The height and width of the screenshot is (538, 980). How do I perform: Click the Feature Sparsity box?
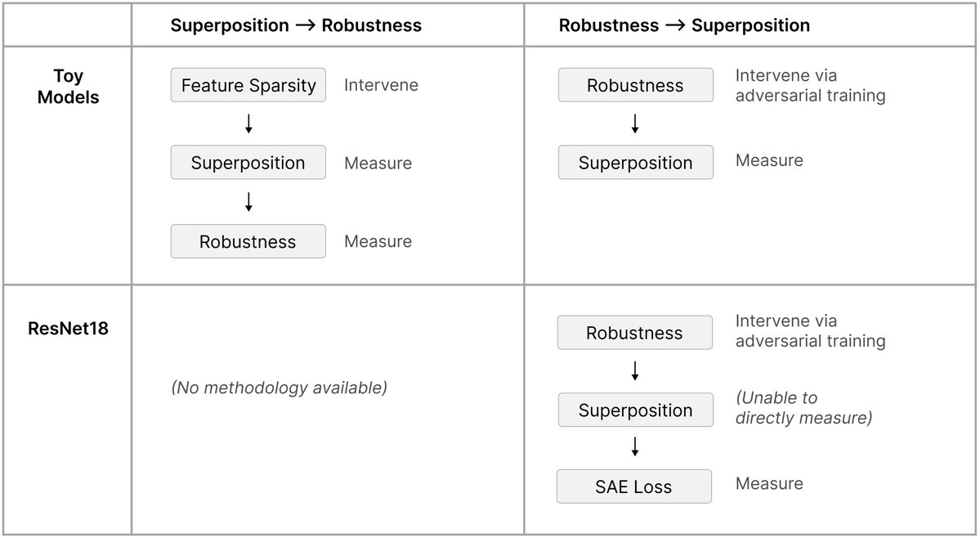248,85
